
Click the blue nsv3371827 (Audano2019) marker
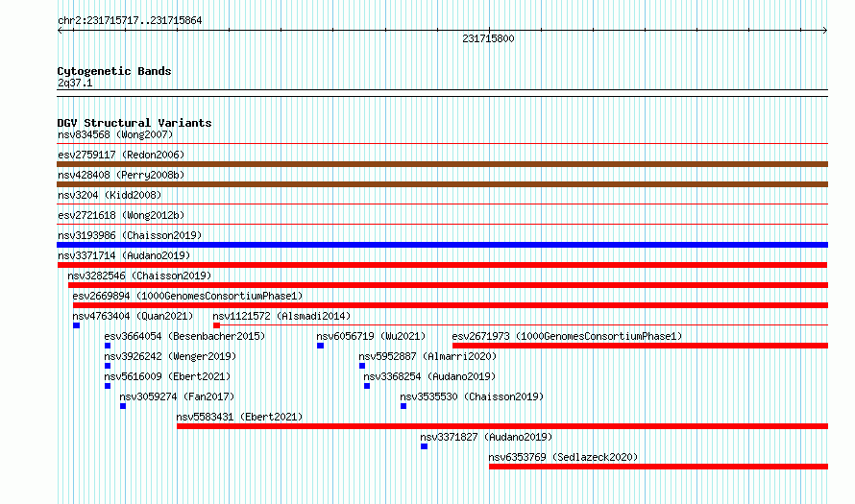(x=425, y=446)
